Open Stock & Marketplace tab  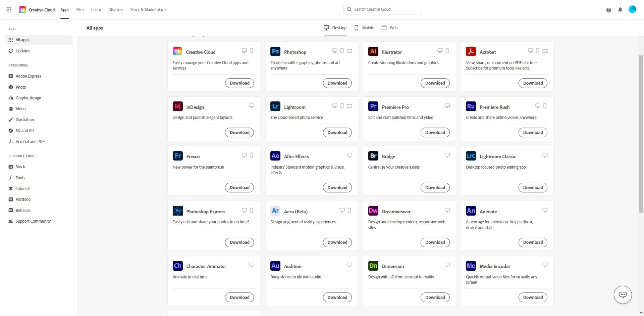point(148,10)
